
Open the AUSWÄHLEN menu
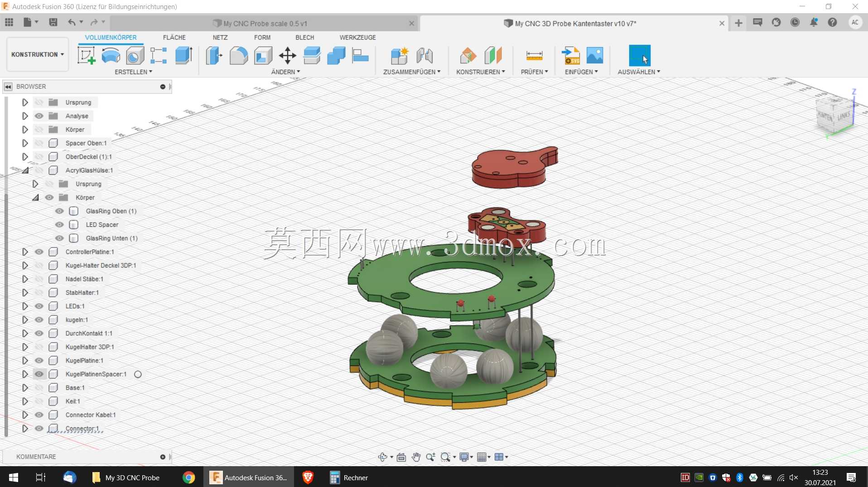coord(639,72)
